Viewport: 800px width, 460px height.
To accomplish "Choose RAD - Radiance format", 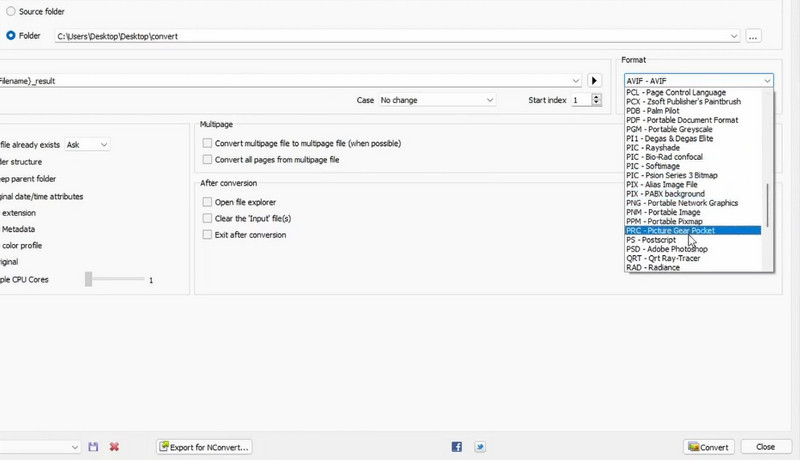I will (693, 267).
